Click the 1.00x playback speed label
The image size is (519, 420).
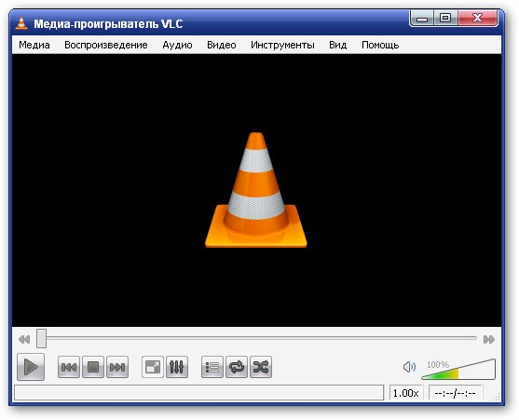pyautogui.click(x=406, y=393)
